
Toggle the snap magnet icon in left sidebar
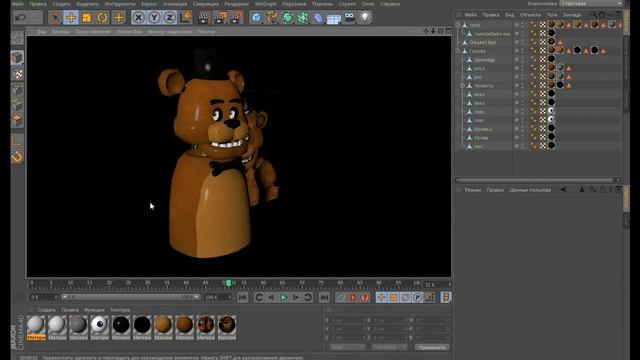(x=17, y=157)
